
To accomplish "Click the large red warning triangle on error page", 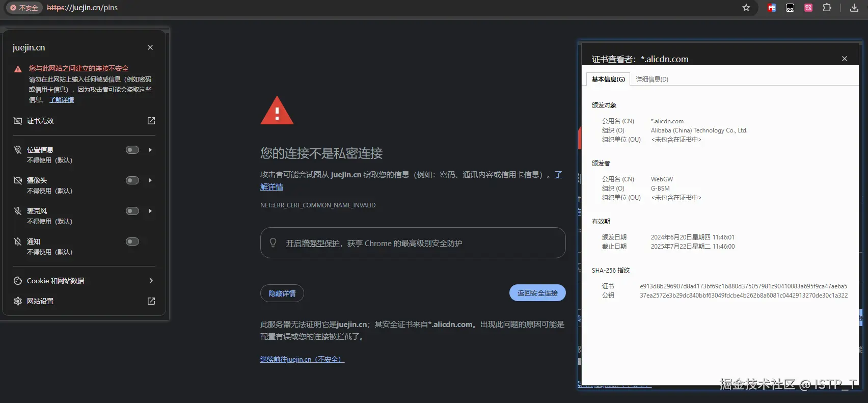I will point(277,111).
